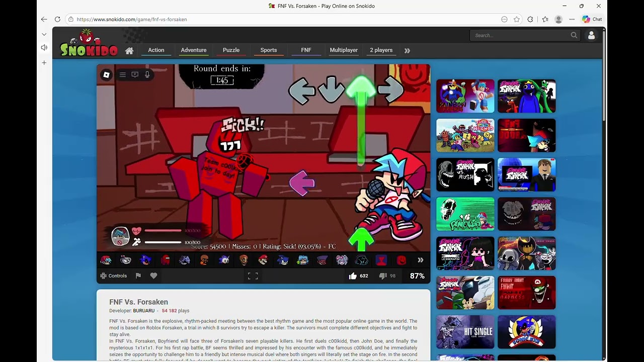
Task: Expand more game categories in the navbar
Action: [x=407, y=50]
